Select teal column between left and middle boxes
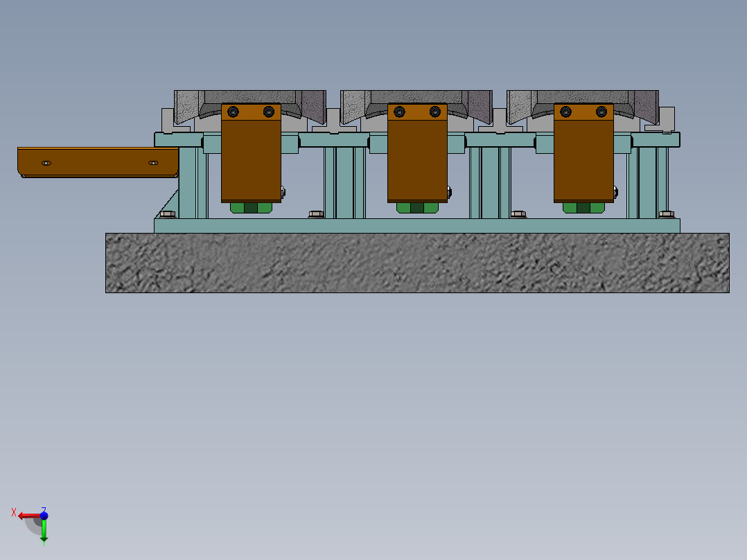The width and height of the screenshot is (747, 560). click(345, 183)
